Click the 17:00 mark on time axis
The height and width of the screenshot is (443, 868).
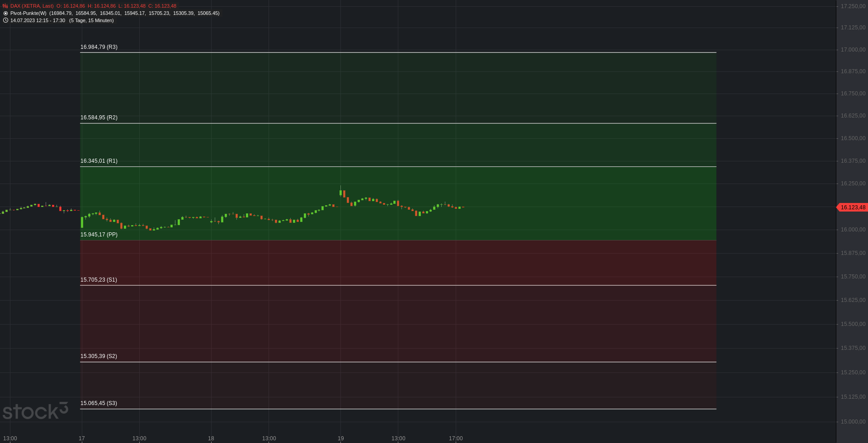pos(456,438)
